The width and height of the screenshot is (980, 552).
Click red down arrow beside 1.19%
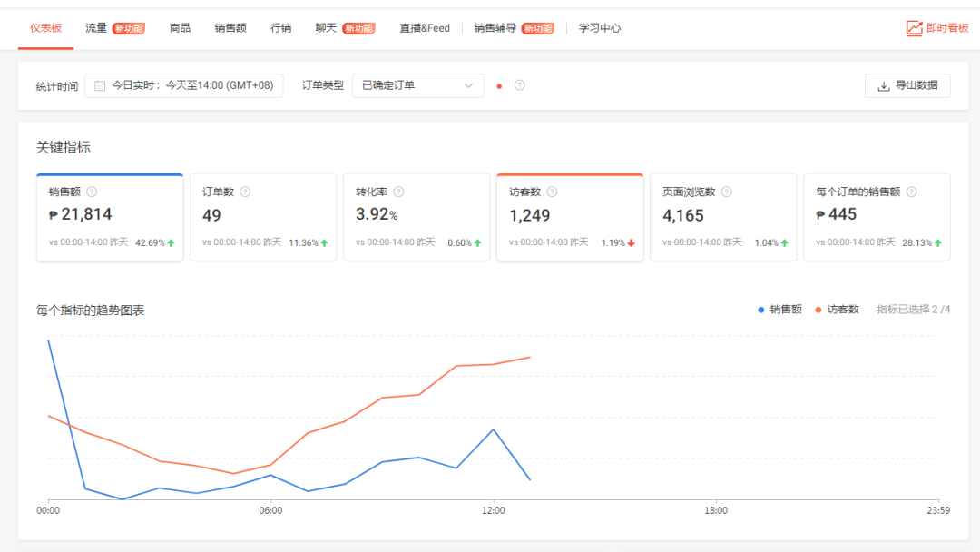click(632, 242)
